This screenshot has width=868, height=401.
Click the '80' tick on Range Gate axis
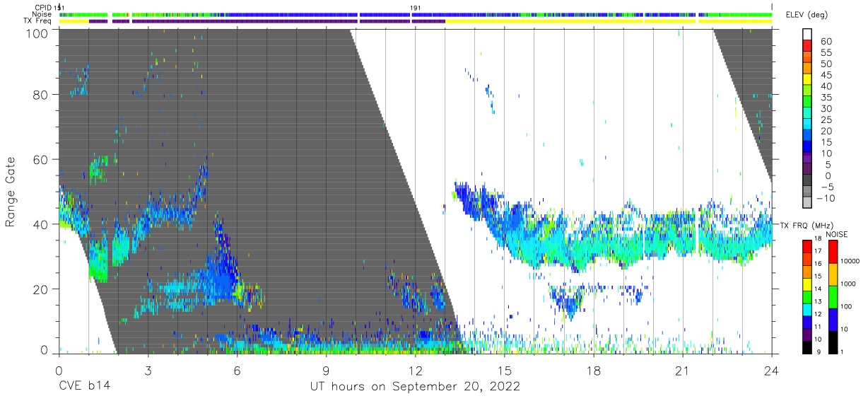pos(40,95)
